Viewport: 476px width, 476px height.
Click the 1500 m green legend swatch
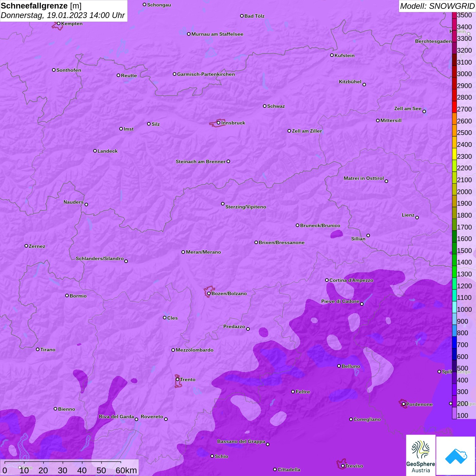point(454,248)
